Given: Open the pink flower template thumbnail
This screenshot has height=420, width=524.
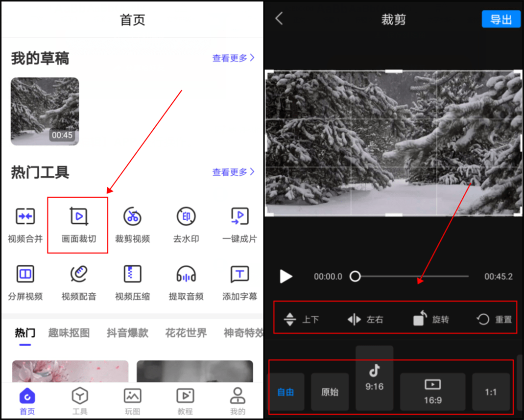Looking at the screenshot, I should pyautogui.click(x=70, y=371).
